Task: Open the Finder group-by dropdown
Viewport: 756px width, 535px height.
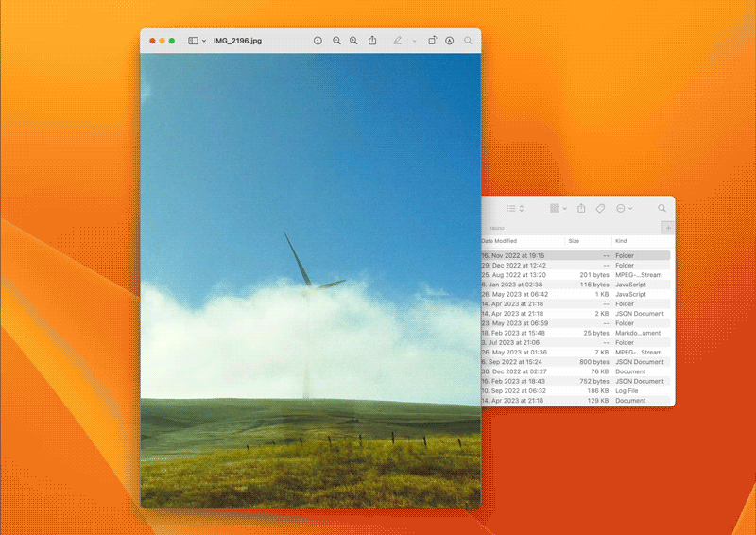Action: click(x=558, y=208)
